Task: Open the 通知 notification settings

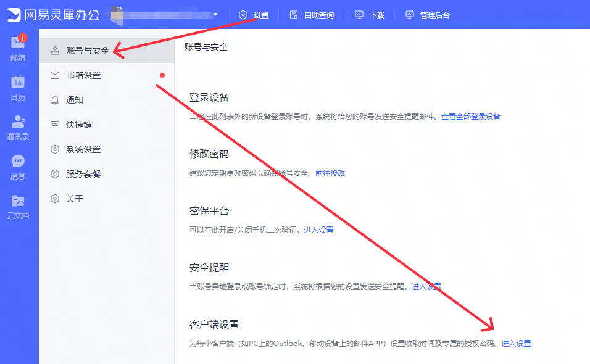Action: (x=75, y=99)
